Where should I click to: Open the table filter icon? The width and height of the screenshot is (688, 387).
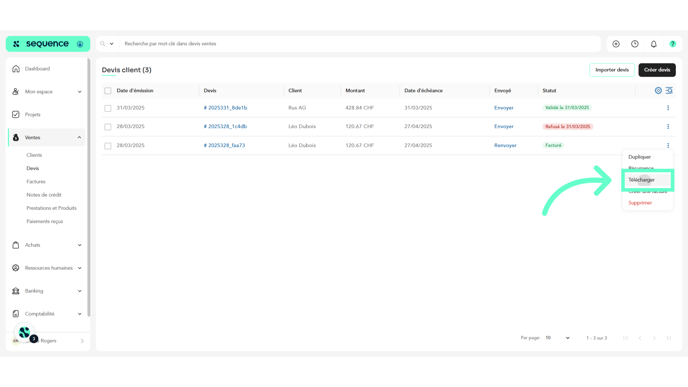(669, 90)
